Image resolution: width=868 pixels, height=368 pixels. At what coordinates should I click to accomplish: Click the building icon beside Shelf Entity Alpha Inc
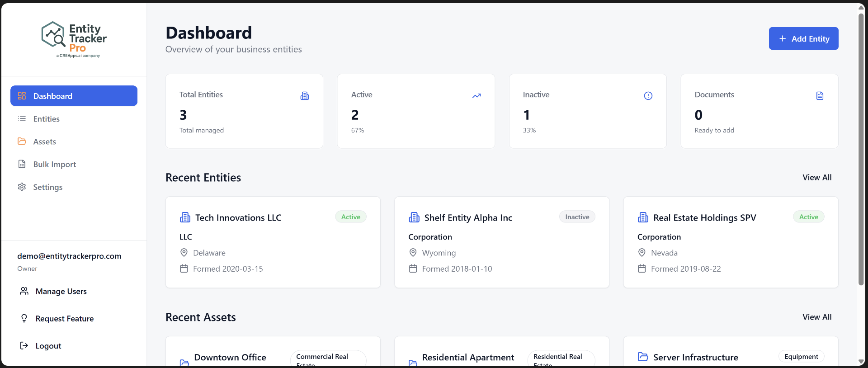pyautogui.click(x=414, y=217)
